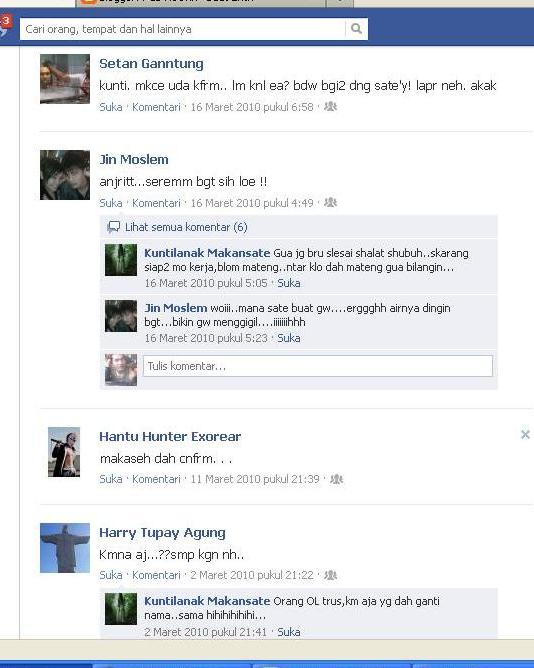Open Setan Ganntung's profile name link
This screenshot has width=534, height=668.
151,64
